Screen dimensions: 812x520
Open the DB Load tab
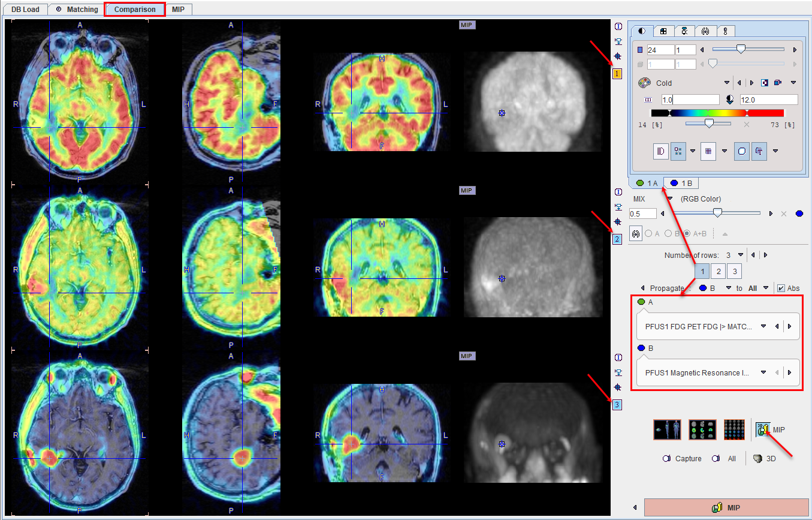coord(25,10)
